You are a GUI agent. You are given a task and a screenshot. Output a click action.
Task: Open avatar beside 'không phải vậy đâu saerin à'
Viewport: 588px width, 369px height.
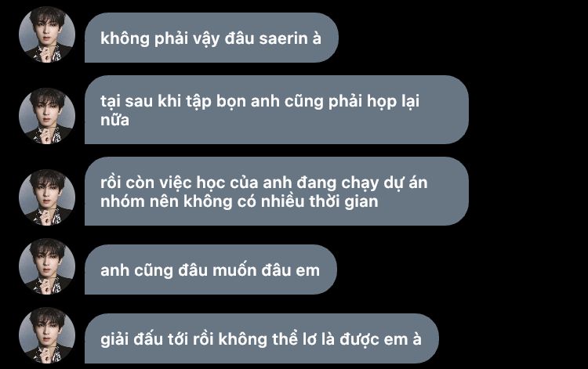pos(47,34)
